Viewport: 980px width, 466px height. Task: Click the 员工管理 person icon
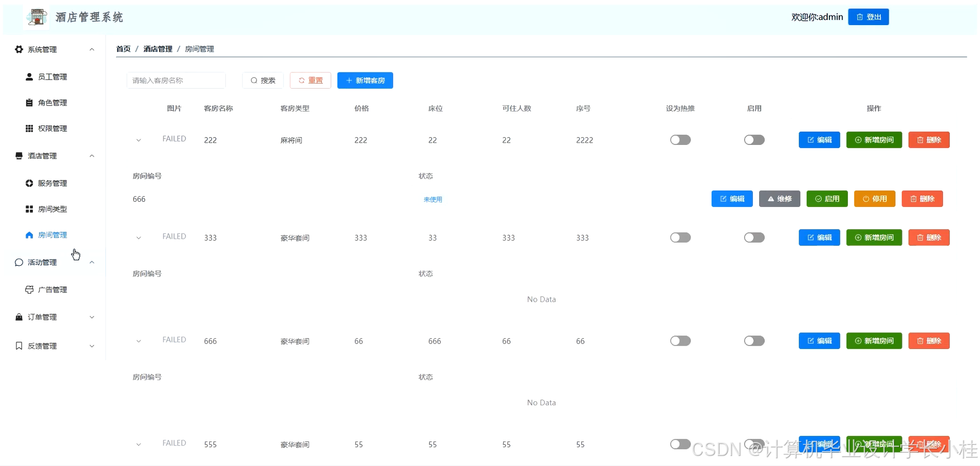tap(29, 77)
